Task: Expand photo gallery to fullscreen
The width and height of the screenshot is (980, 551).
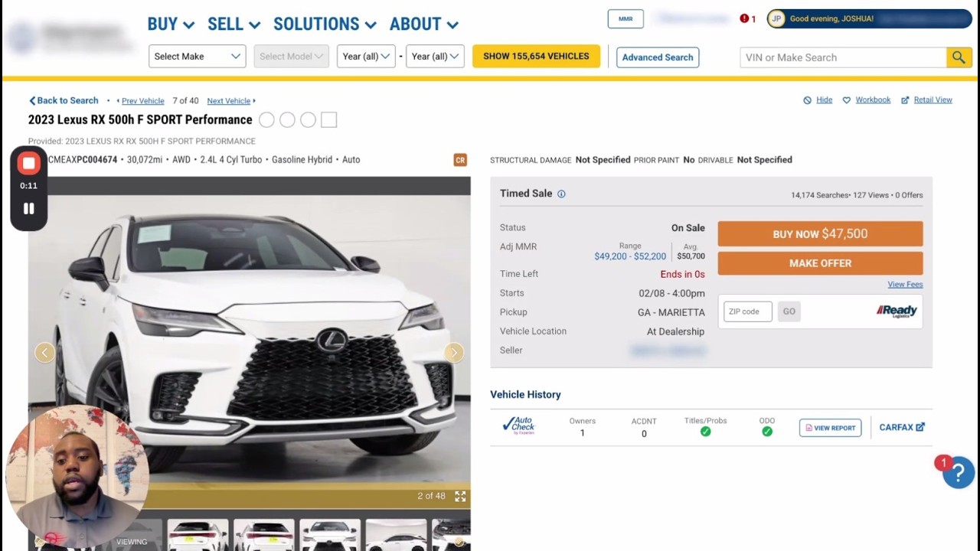Action: [x=460, y=497]
